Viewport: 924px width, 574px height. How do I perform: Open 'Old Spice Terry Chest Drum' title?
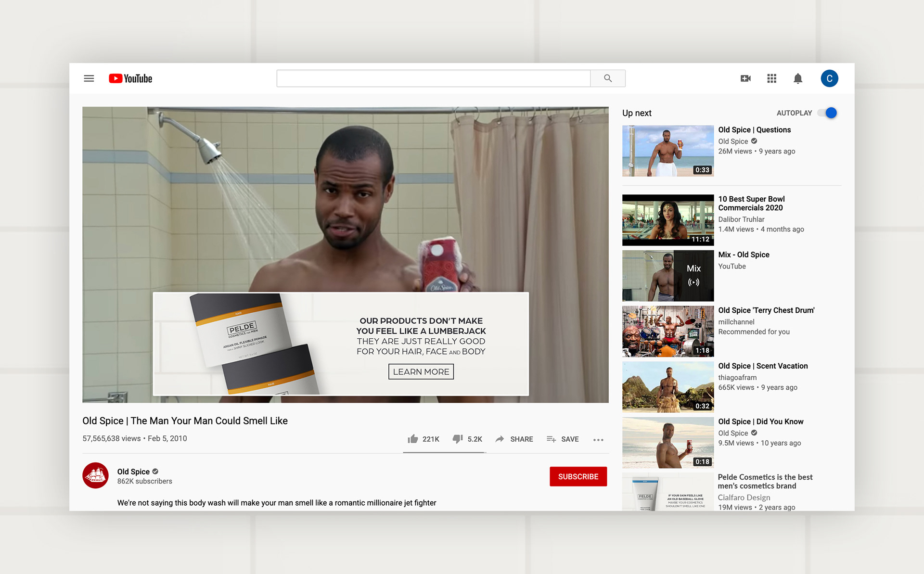(766, 310)
